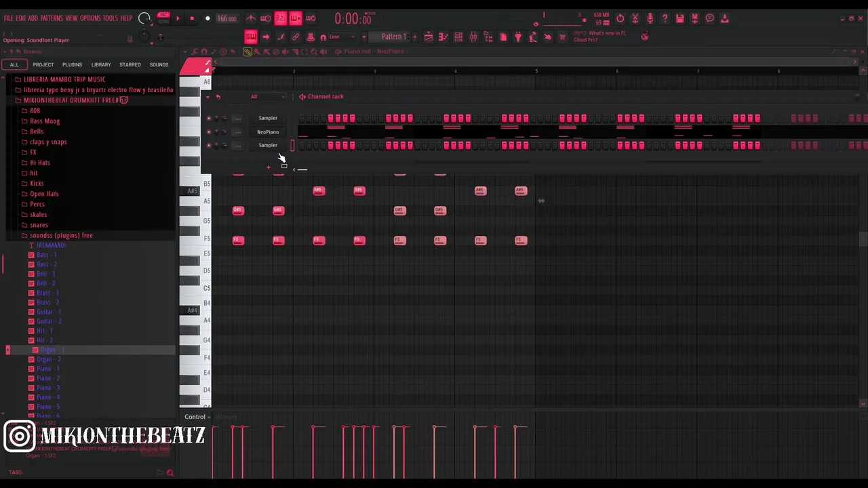The image size is (868, 488).
Task: Toggle first step of top Sampler row
Action: pyautogui.click(x=302, y=118)
